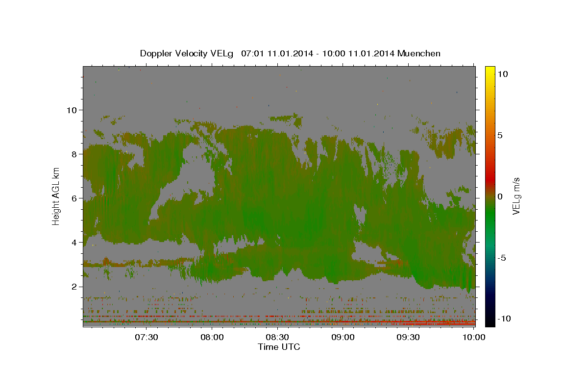Click the time tick label "10:00"

tap(474, 337)
